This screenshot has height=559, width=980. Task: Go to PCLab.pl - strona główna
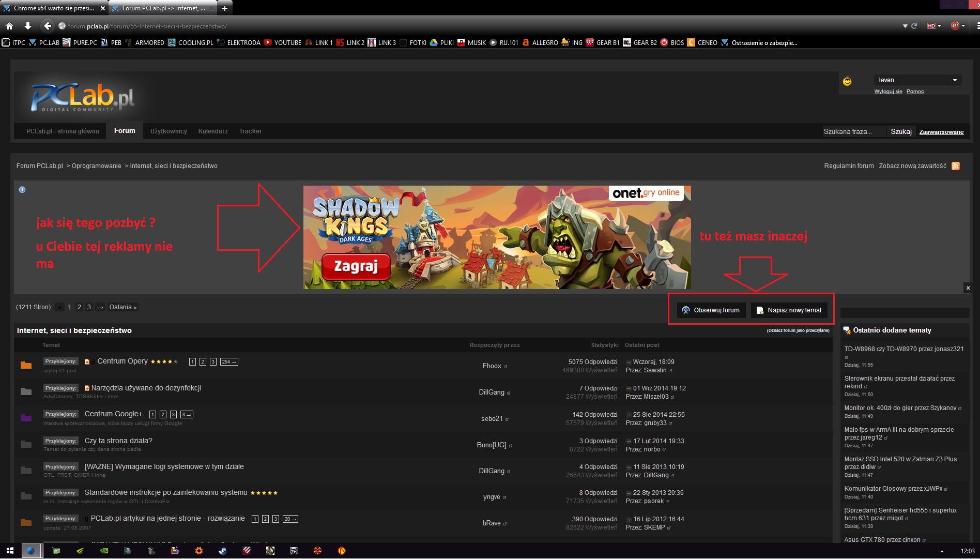pyautogui.click(x=63, y=131)
